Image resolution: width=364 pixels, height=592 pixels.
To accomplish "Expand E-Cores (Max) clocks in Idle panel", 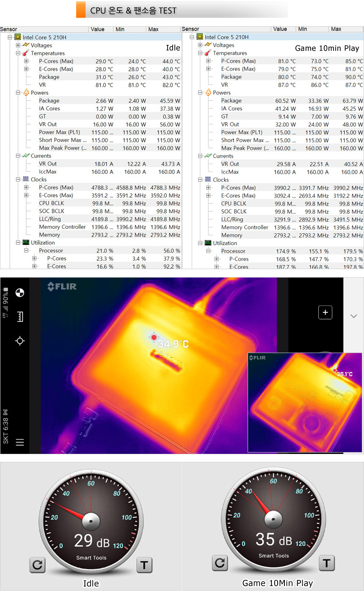I will 26,195.
